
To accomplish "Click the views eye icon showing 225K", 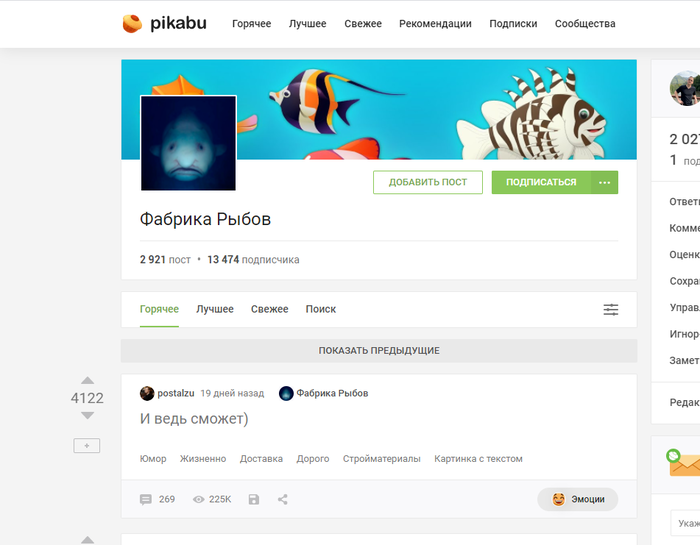I will coord(198,499).
